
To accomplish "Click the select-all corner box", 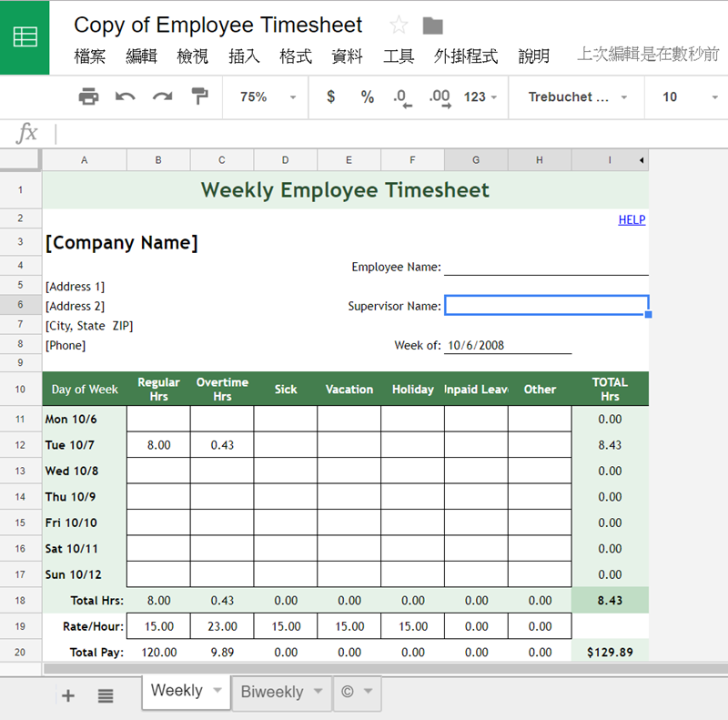I will 20,160.
